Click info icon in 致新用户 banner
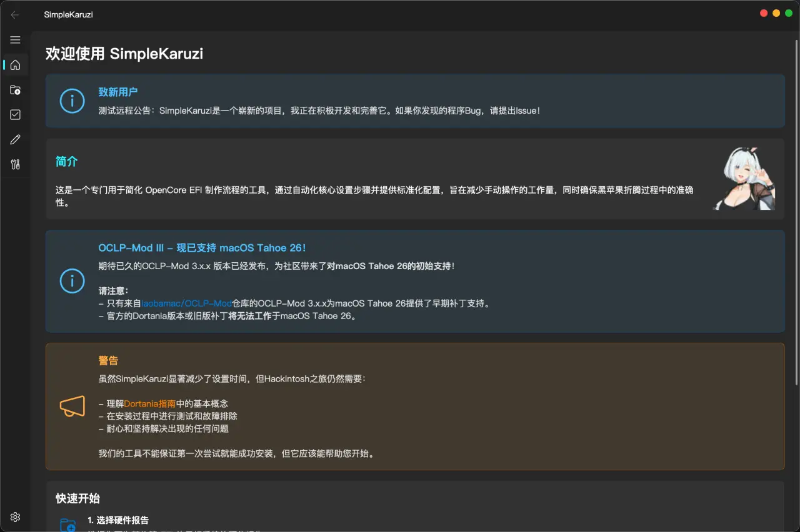The width and height of the screenshot is (800, 532). 72,101
